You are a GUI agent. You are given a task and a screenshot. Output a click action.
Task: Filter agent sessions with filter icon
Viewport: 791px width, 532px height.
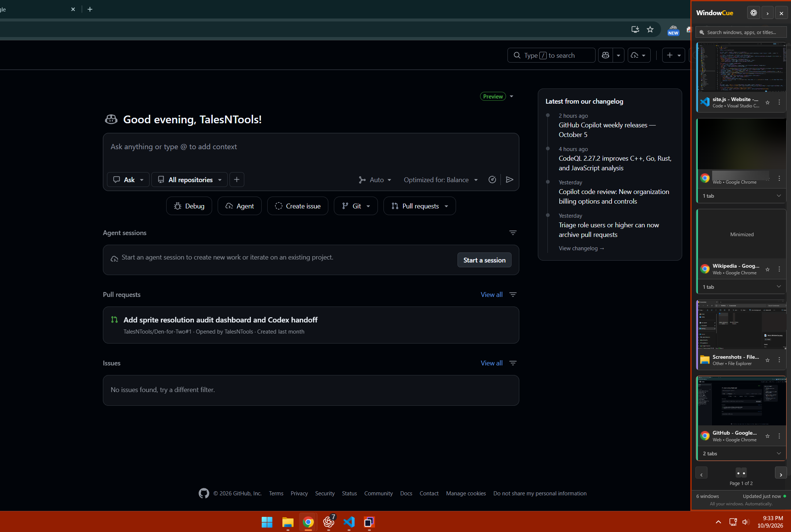(x=513, y=233)
